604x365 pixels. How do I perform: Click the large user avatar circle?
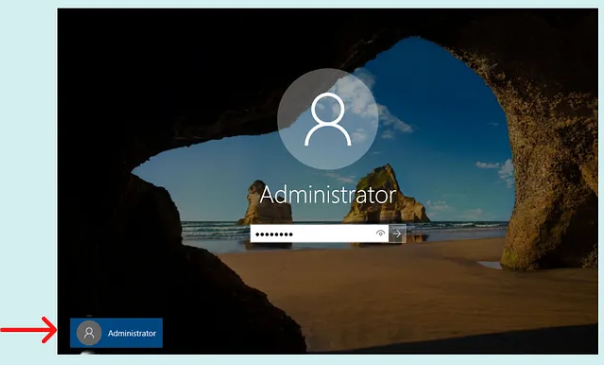tap(327, 119)
